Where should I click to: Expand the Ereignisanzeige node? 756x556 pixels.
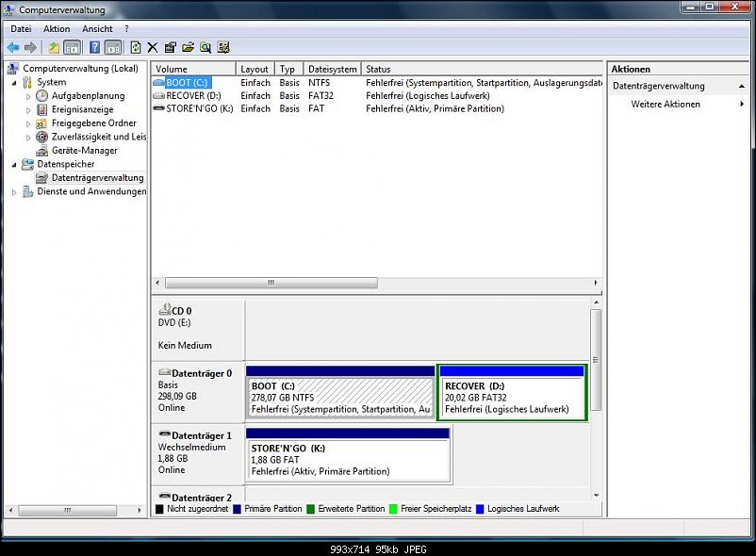28,110
